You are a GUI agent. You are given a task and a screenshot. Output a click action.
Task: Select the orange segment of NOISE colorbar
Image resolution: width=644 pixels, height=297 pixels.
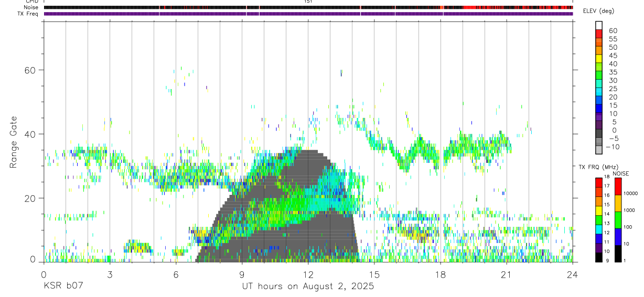tap(618, 203)
